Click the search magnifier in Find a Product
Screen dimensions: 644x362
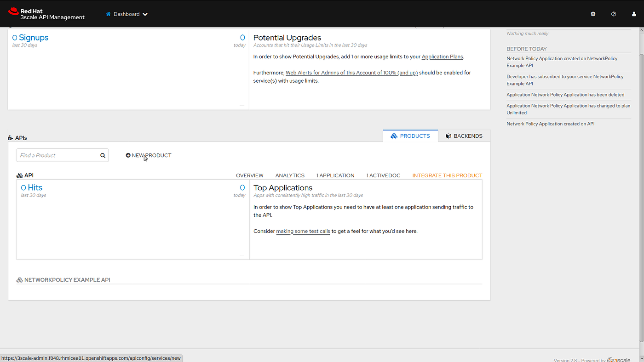pyautogui.click(x=103, y=155)
